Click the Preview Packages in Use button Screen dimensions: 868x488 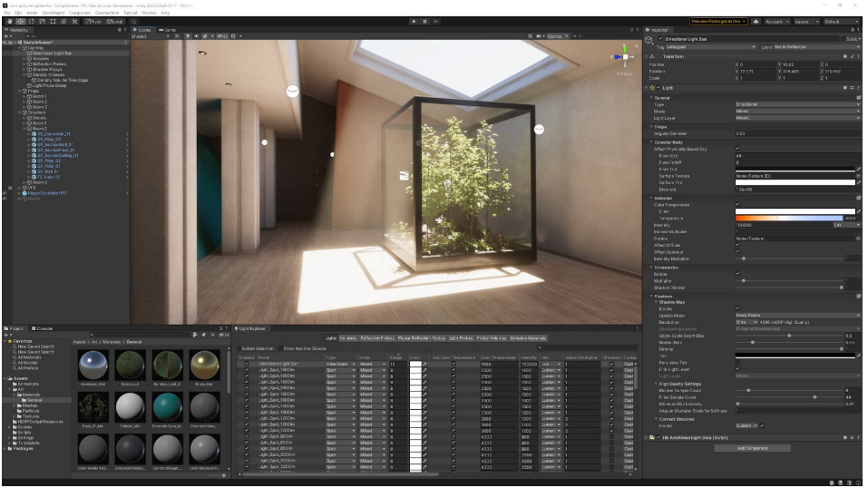[719, 20]
